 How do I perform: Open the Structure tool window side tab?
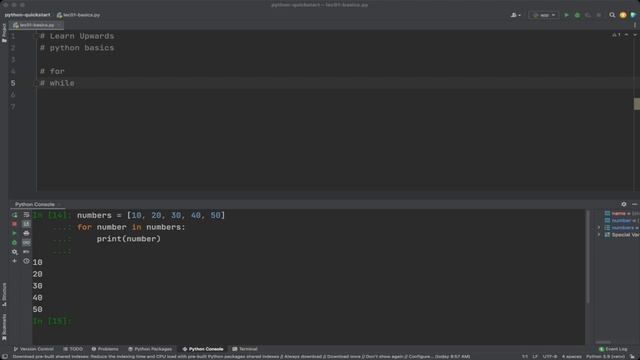(4, 294)
